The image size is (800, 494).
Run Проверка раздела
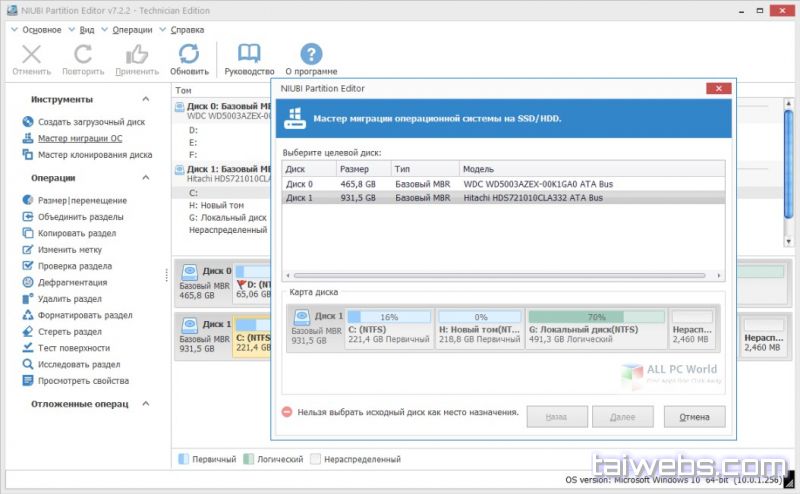tap(74, 266)
